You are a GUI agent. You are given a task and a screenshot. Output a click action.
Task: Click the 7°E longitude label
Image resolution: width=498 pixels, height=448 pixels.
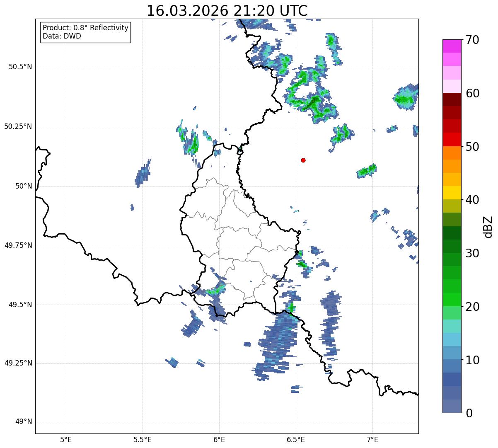(372, 439)
